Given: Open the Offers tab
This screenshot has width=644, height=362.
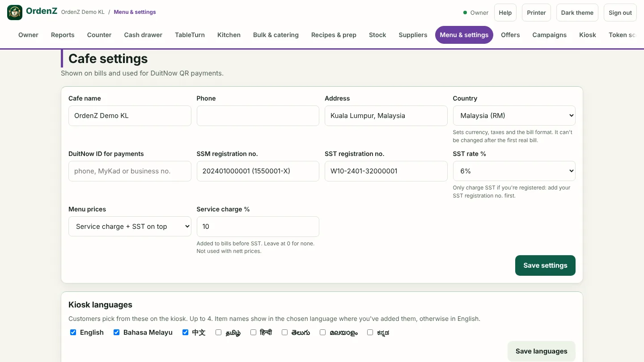Looking at the screenshot, I should coord(510,35).
